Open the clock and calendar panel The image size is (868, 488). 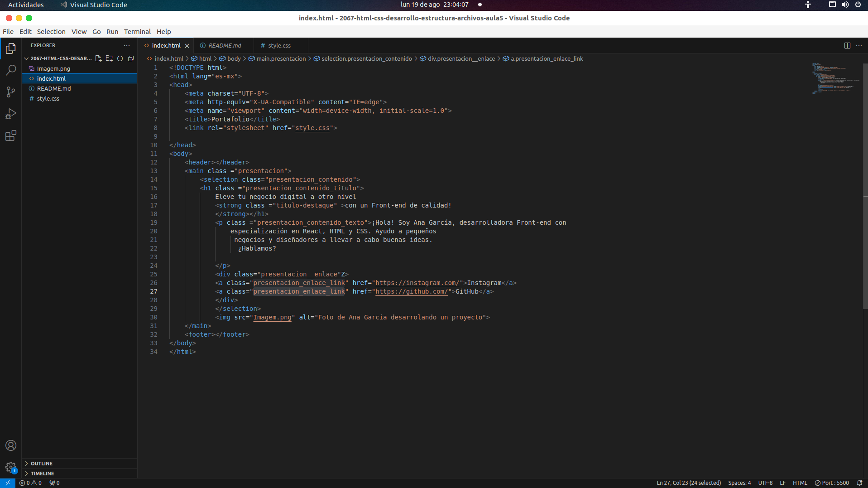[x=434, y=5]
